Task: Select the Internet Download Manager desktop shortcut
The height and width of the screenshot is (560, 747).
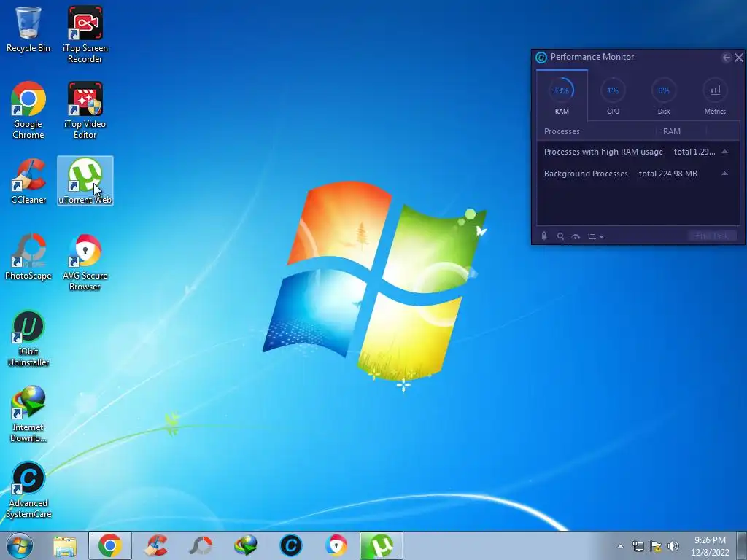Action: (28, 414)
